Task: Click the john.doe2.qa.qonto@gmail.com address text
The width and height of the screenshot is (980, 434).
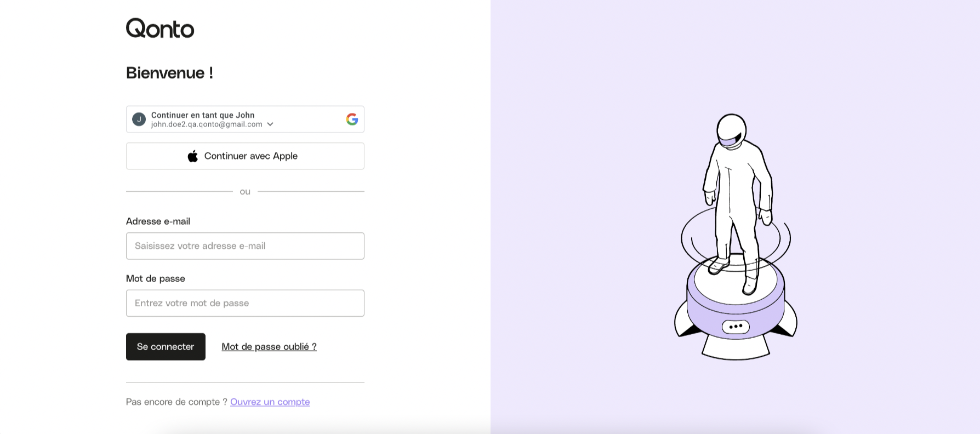Action: [x=207, y=124]
